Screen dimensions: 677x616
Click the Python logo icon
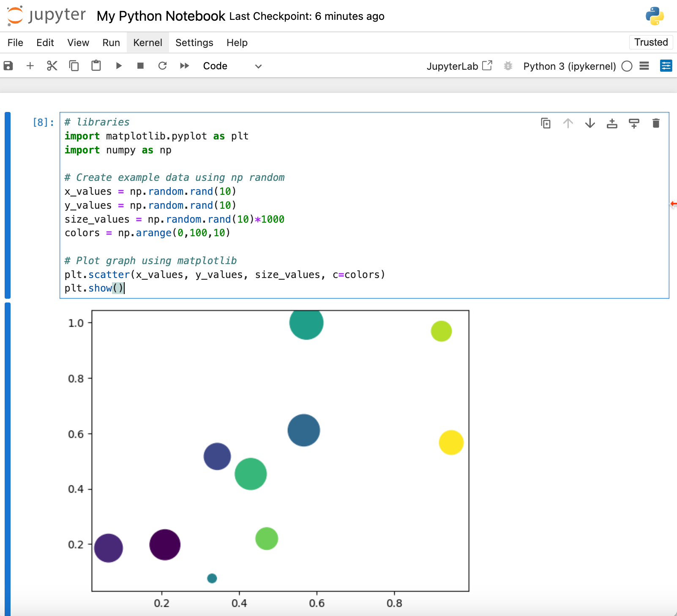click(655, 16)
